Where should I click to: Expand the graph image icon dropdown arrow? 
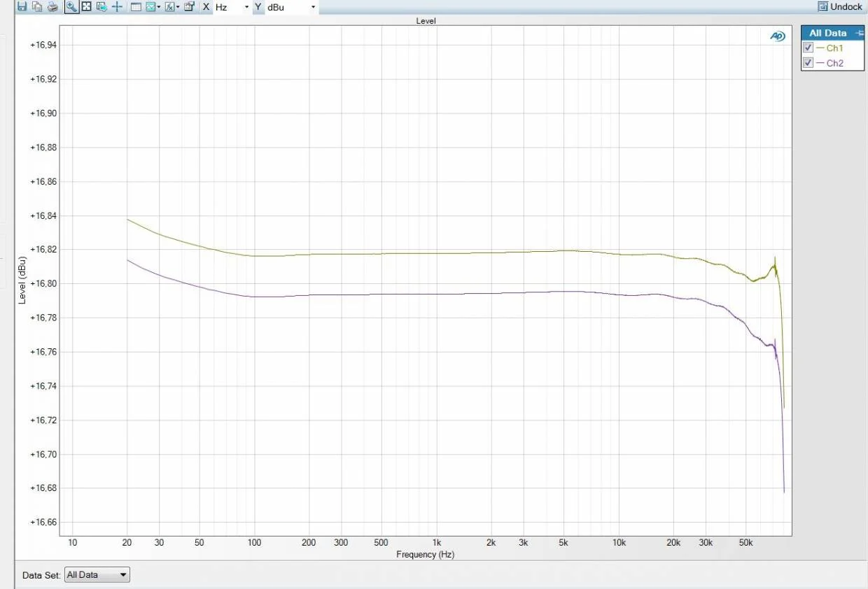[159, 7]
